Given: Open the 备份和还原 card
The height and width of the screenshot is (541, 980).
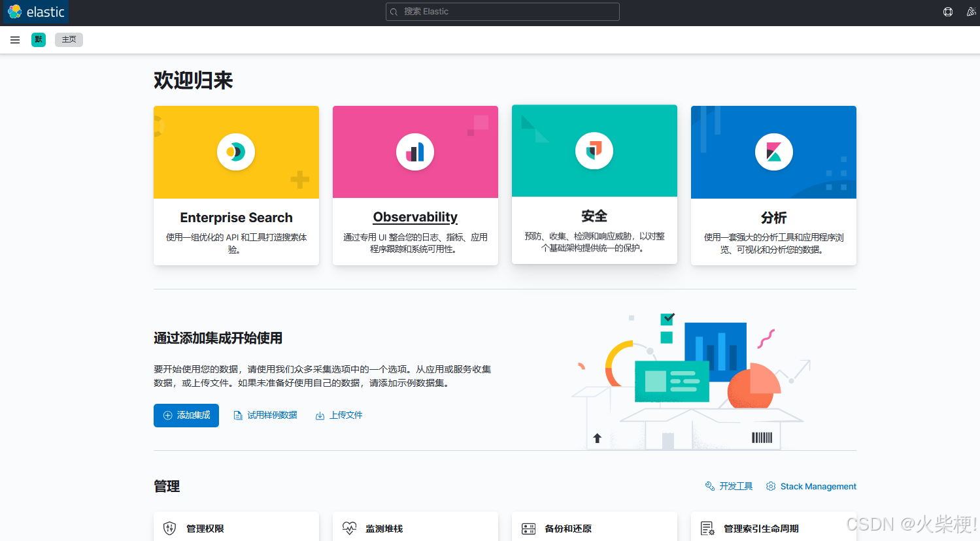Looking at the screenshot, I should pos(594,527).
